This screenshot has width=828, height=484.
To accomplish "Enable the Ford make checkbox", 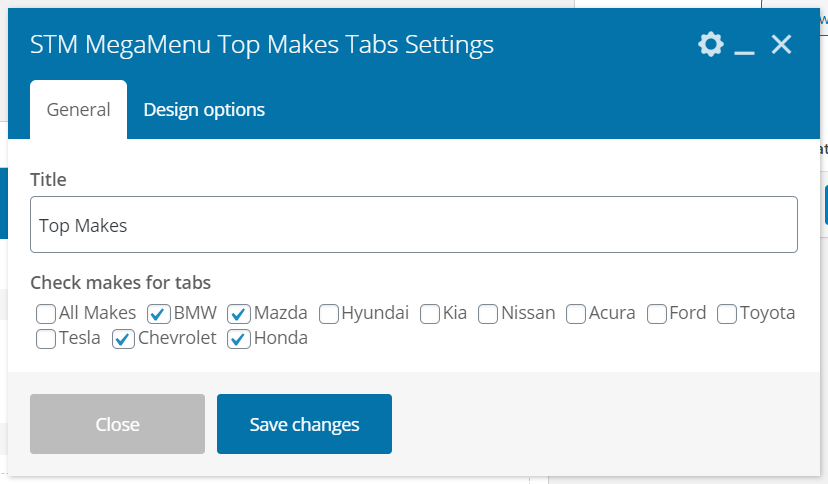I will click(x=657, y=314).
